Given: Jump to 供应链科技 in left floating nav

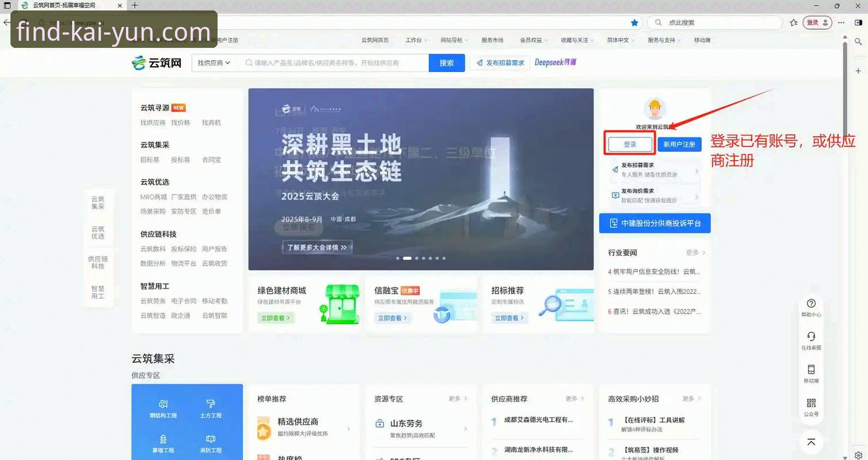Looking at the screenshot, I should 98,262.
